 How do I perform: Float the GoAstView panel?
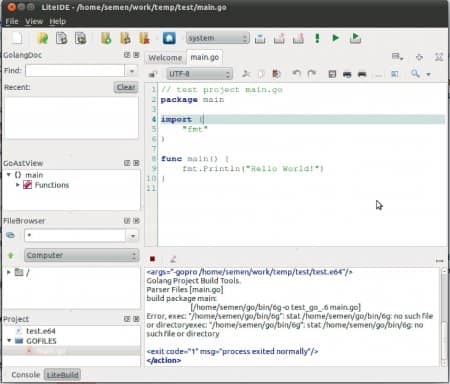pyautogui.click(x=127, y=163)
